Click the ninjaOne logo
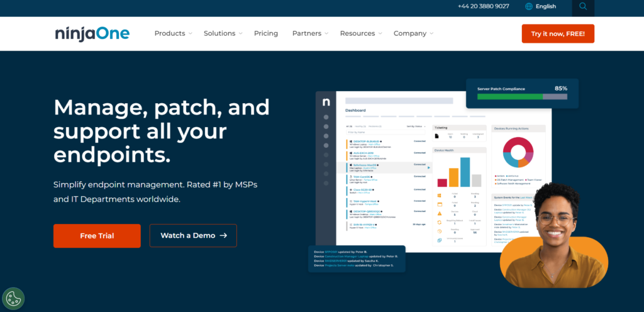Viewport: 644px width, 312px height. pyautogui.click(x=92, y=33)
